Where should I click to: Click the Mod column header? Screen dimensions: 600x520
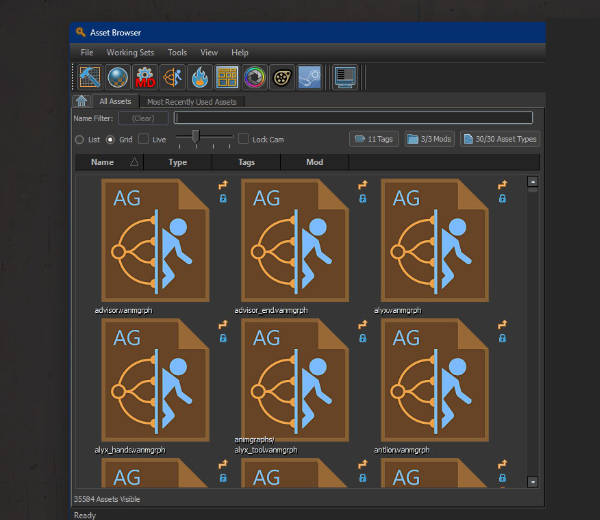click(x=315, y=162)
